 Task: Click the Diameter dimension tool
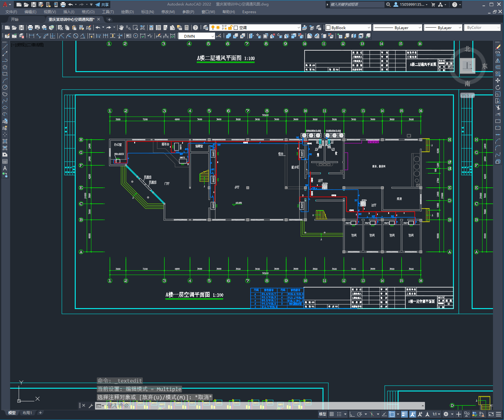(76, 36)
